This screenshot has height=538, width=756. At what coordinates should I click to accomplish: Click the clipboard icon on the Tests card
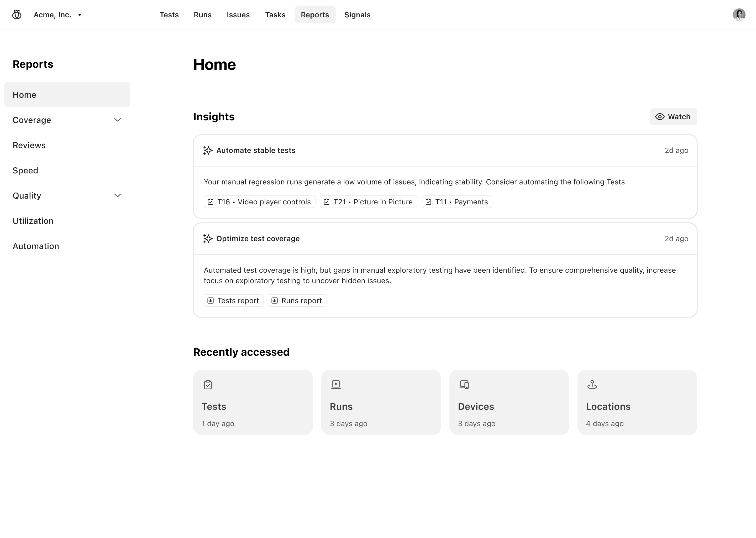pos(208,384)
